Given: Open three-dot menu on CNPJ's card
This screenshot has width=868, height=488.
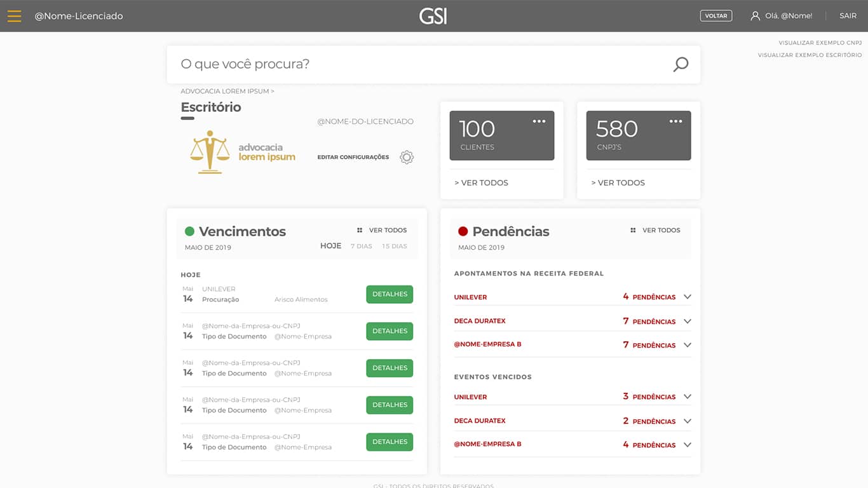Looking at the screenshot, I should 675,121.
